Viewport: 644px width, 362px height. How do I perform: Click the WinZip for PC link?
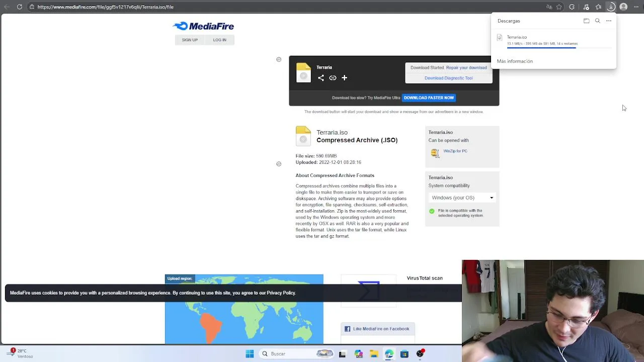pos(455,151)
